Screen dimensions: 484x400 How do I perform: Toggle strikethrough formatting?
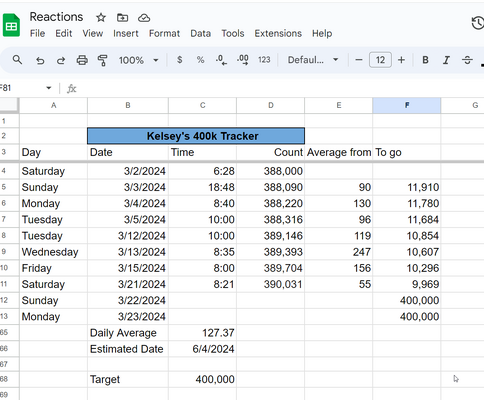(x=467, y=60)
